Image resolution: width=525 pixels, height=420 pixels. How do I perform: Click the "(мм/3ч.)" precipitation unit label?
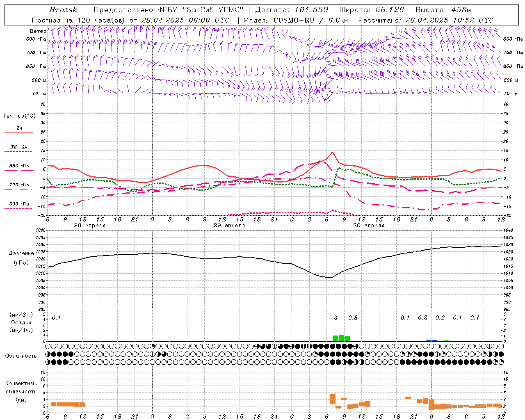point(21,315)
